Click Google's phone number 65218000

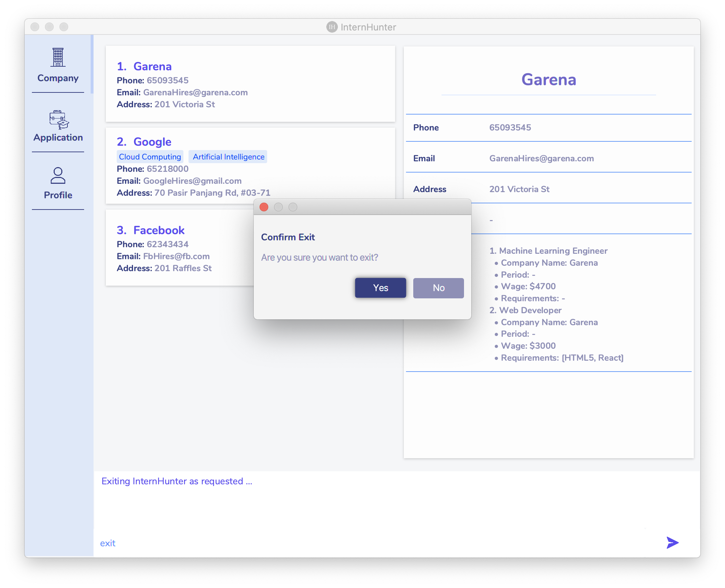click(x=167, y=169)
